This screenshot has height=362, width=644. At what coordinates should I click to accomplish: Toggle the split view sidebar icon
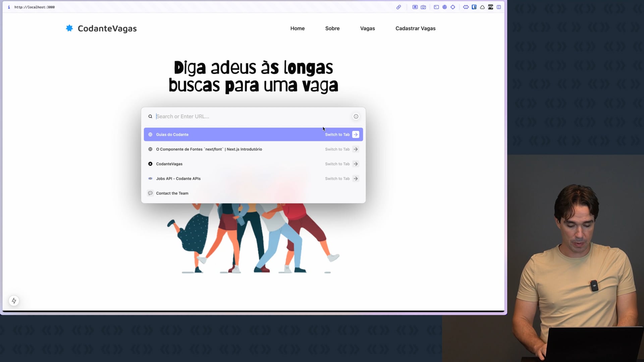499,7
